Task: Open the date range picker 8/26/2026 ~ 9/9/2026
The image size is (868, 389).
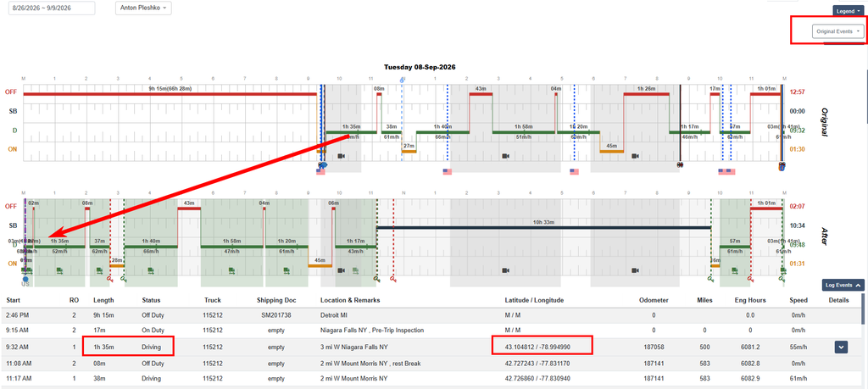Action: [x=52, y=8]
